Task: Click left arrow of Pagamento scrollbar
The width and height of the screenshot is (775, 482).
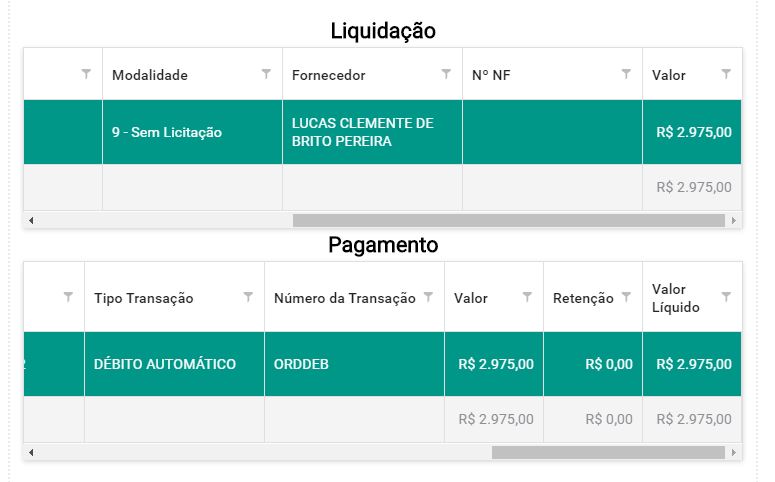Action: [x=31, y=452]
